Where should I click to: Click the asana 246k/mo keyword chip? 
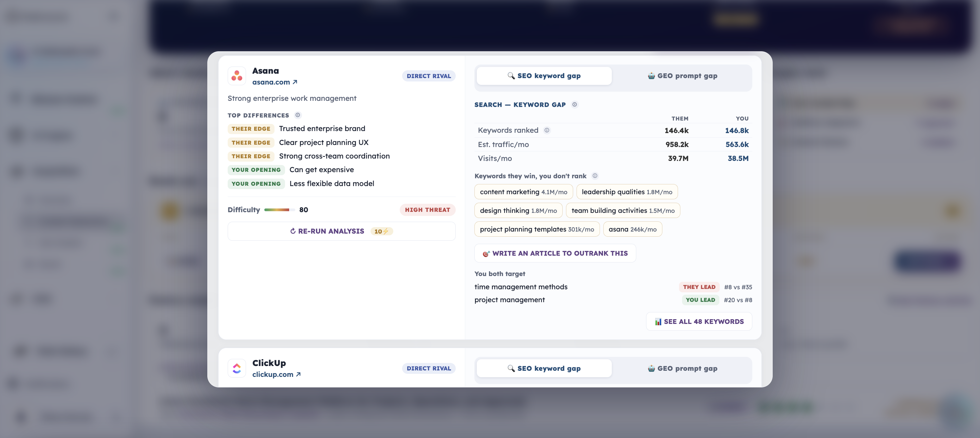632,229
